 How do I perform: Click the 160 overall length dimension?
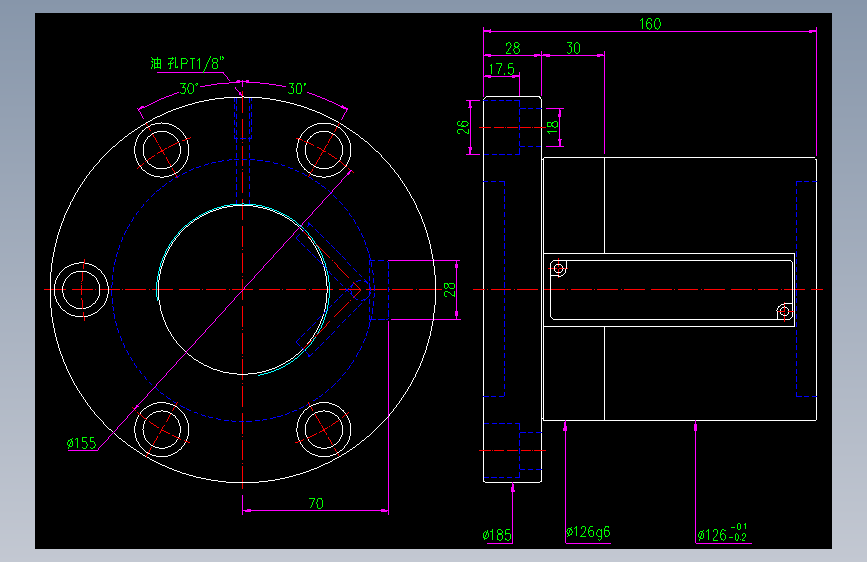pos(650,24)
